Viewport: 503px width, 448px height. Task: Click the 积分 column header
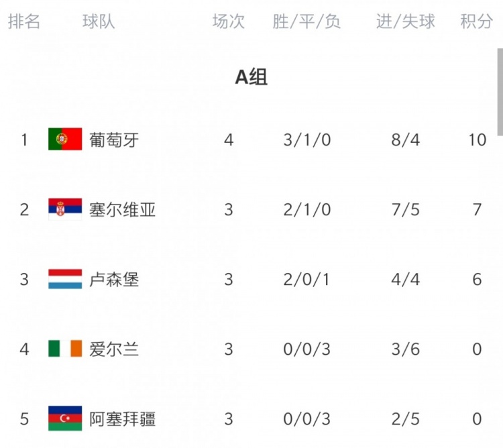pyautogui.click(x=476, y=21)
